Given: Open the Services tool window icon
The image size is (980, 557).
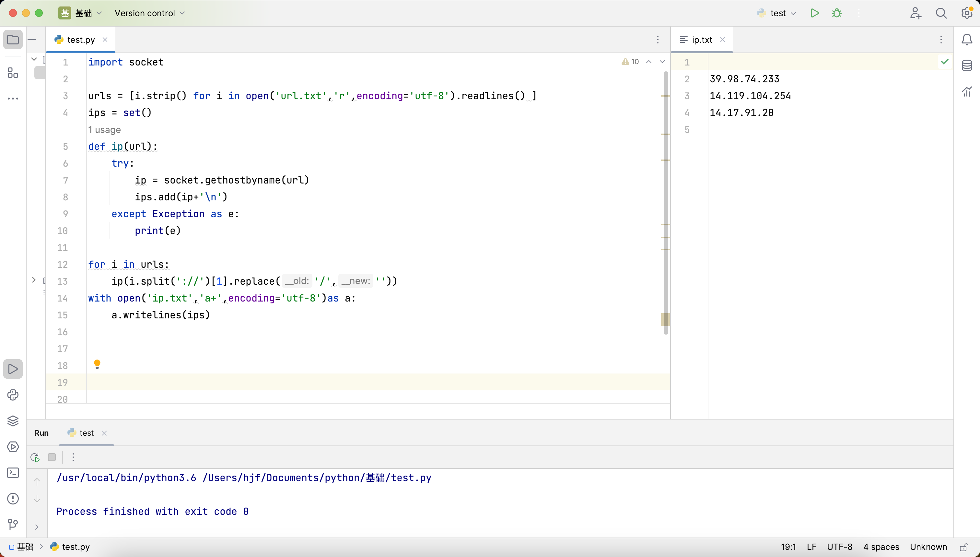Looking at the screenshot, I should point(13,447).
